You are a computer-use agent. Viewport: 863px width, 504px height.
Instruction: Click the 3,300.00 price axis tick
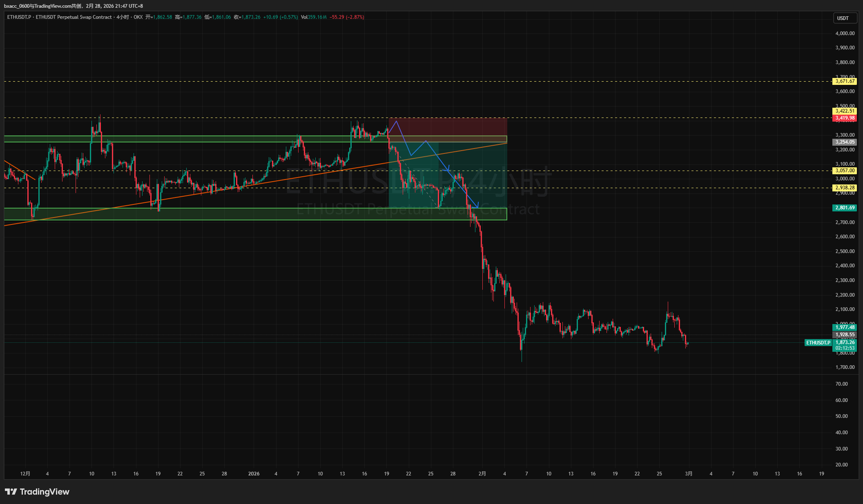(x=845, y=135)
